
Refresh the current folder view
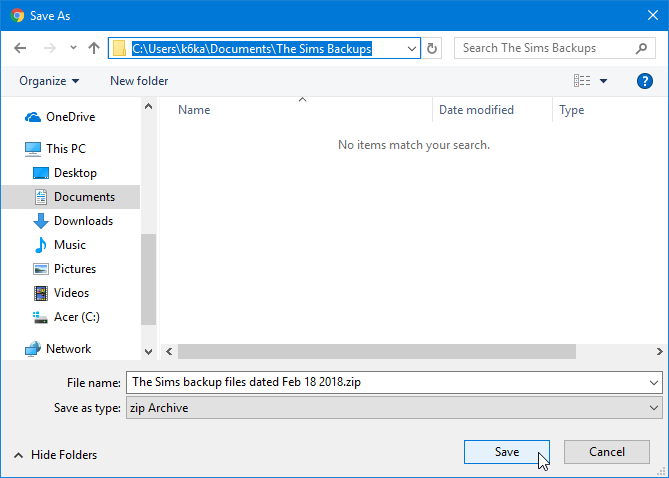point(432,48)
